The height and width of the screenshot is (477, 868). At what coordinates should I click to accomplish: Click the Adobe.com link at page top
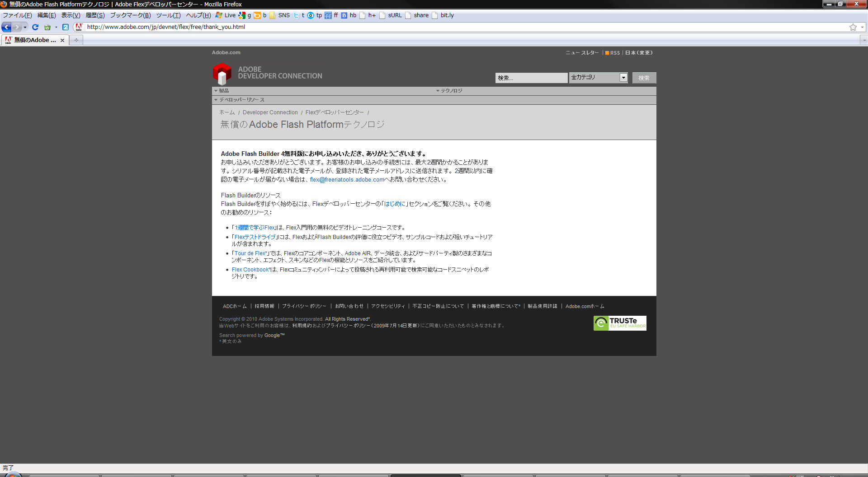pyautogui.click(x=226, y=53)
